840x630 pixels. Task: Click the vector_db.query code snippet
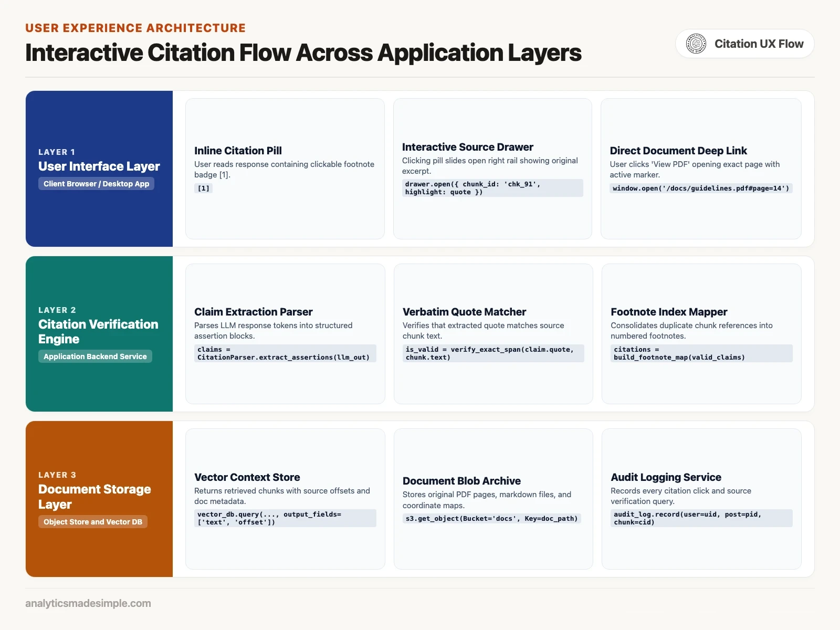285,518
